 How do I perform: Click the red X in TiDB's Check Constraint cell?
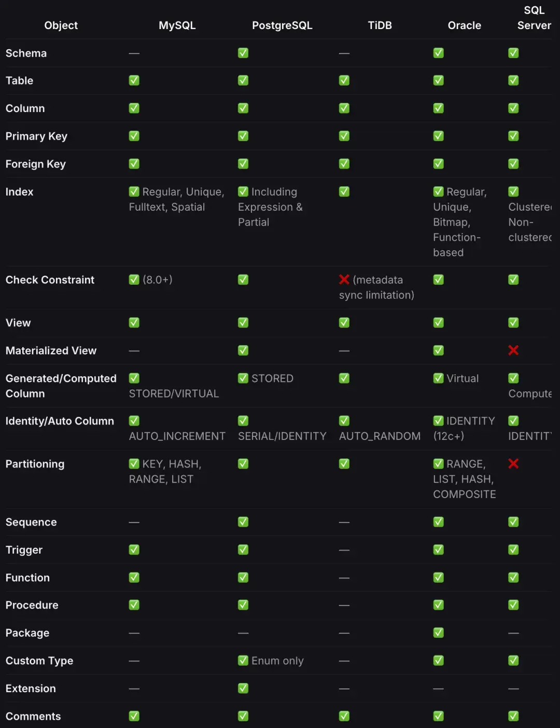[x=344, y=280]
